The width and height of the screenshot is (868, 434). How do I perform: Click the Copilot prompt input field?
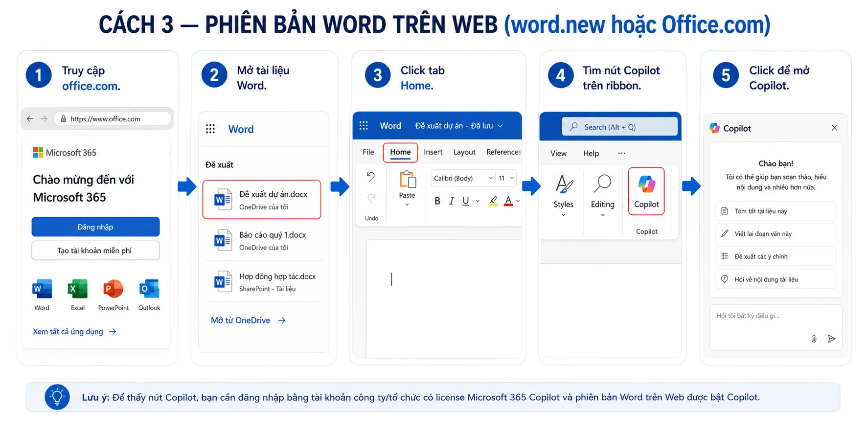pyautogui.click(x=776, y=327)
